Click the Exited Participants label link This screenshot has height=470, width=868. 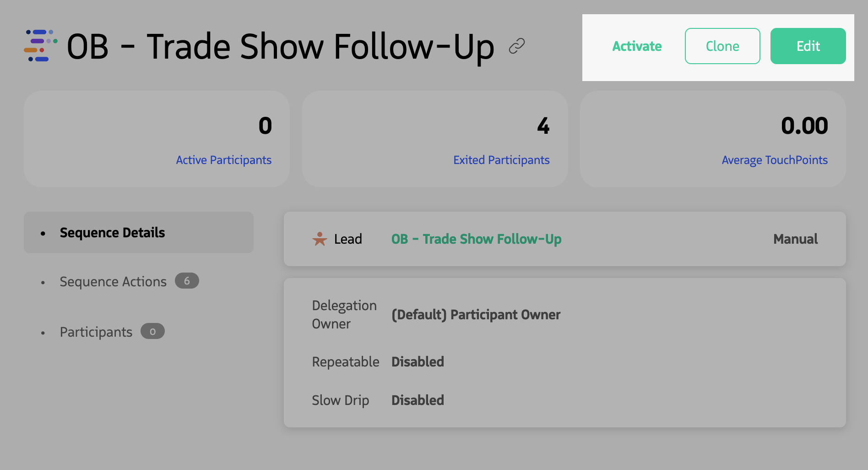point(502,160)
